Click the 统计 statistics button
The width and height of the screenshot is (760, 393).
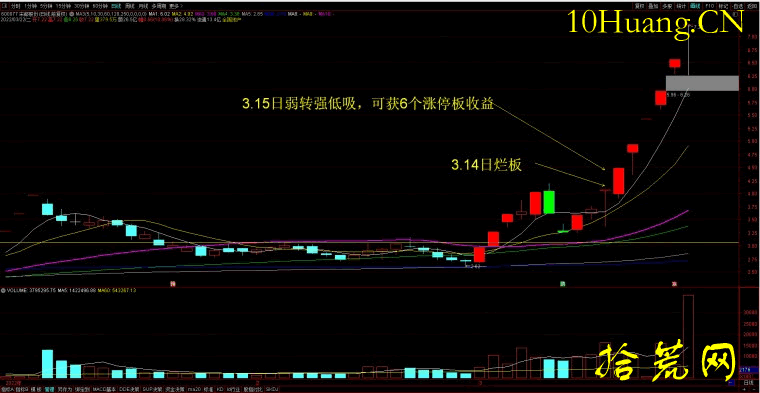[x=681, y=6]
